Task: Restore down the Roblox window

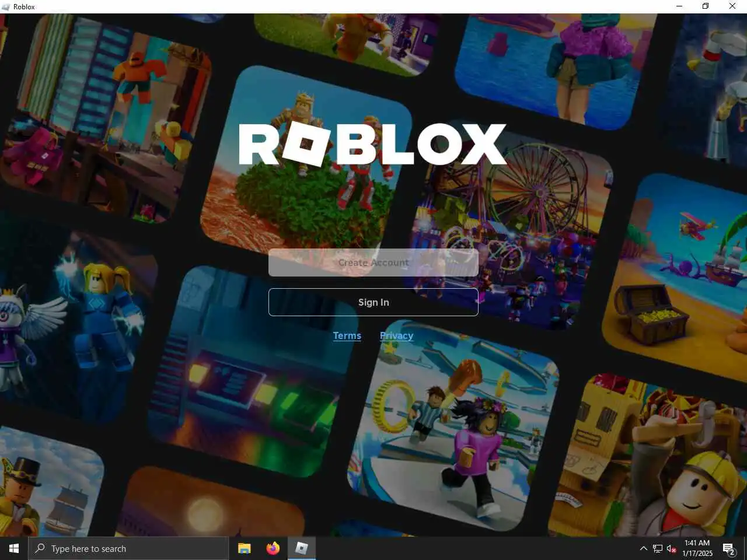Action: click(706, 6)
